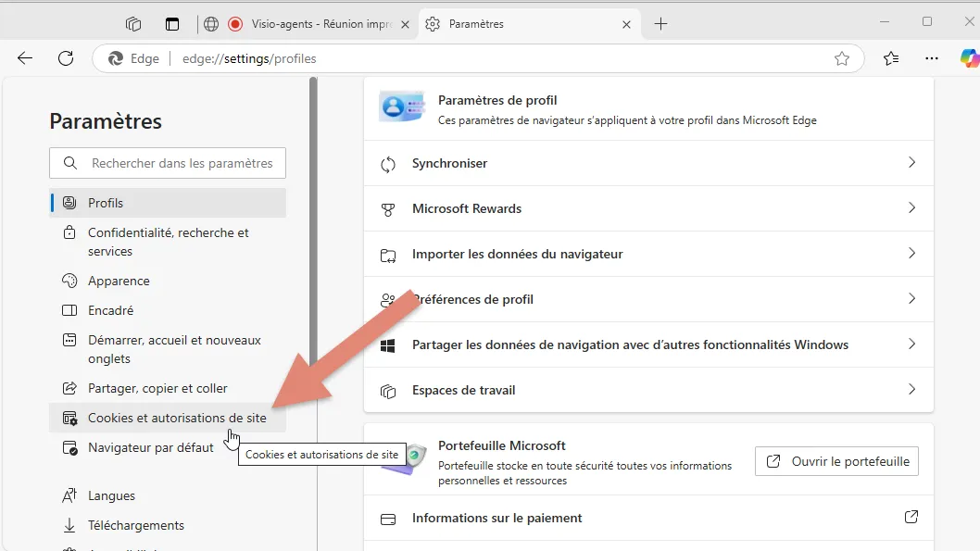The height and width of the screenshot is (551, 980).
Task: Open Partager les données de navigation Windows row
Action: click(648, 344)
